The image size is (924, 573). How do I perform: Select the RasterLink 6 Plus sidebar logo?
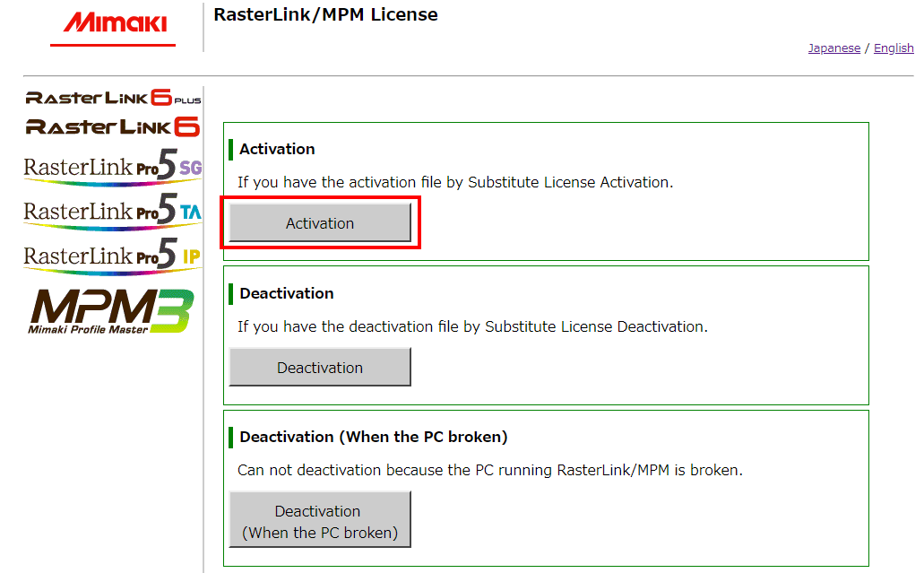(x=112, y=96)
